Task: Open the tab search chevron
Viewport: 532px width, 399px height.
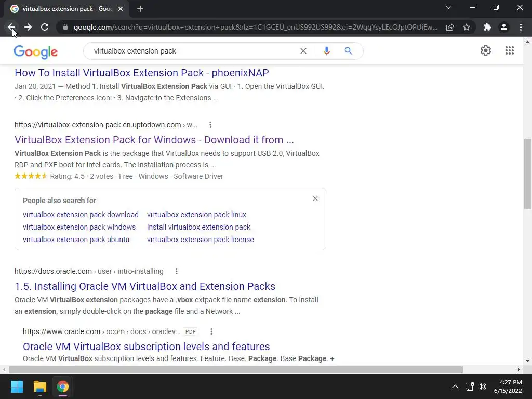Action: click(448, 7)
